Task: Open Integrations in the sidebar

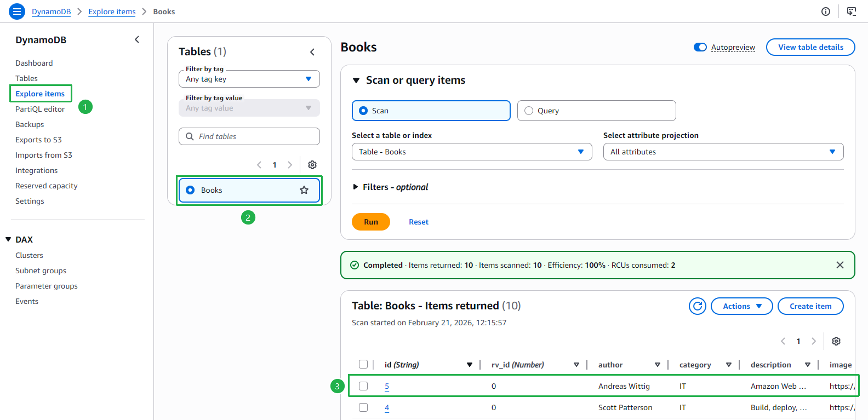Action: point(36,170)
